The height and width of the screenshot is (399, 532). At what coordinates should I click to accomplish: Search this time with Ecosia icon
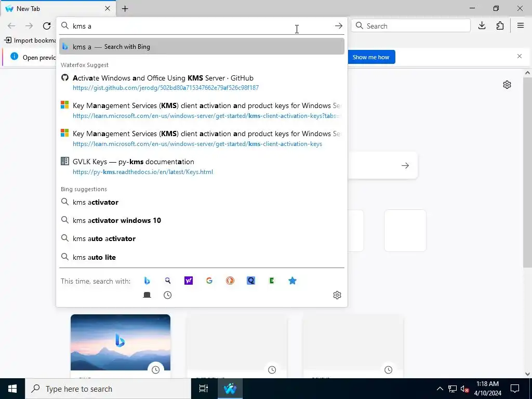271,281
